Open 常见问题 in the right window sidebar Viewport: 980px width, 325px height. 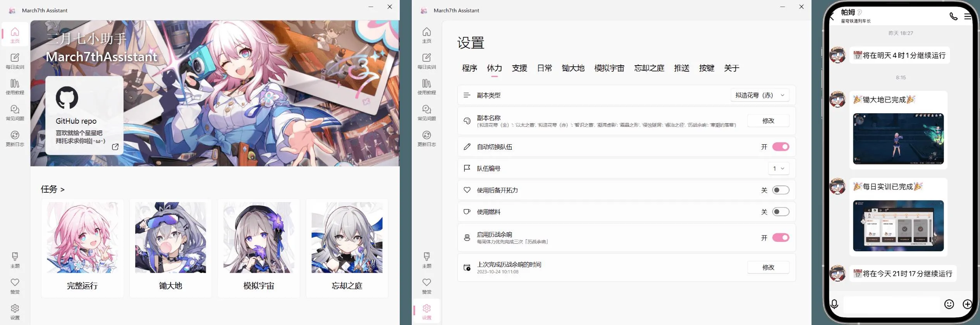[426, 113]
